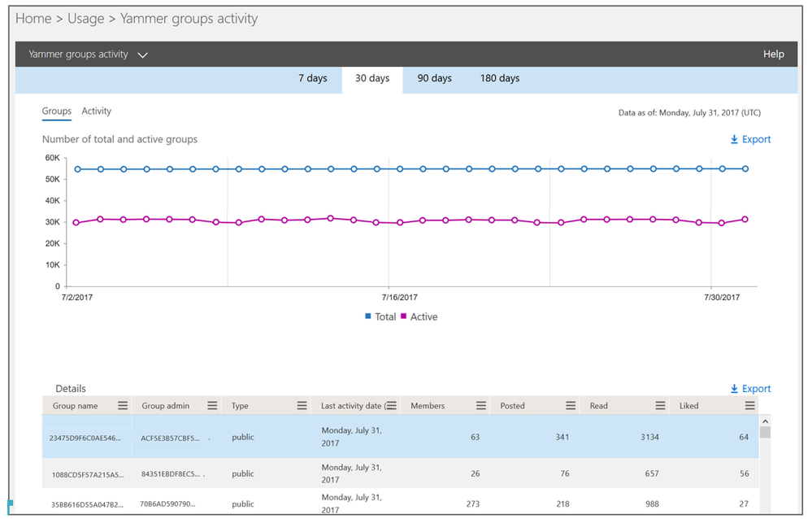The image size is (812, 519).
Task: Toggle the Active series in chart legend
Action: 419,316
